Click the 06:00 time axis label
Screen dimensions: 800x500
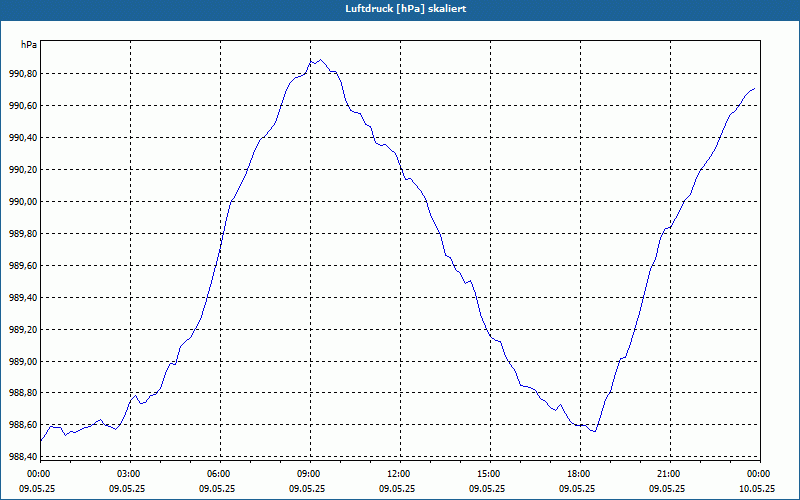pos(220,474)
